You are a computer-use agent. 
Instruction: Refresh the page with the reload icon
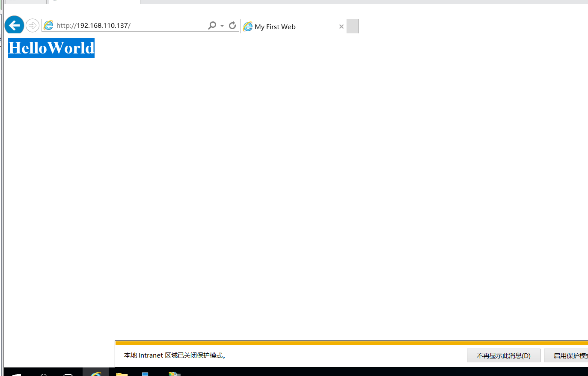(x=232, y=25)
